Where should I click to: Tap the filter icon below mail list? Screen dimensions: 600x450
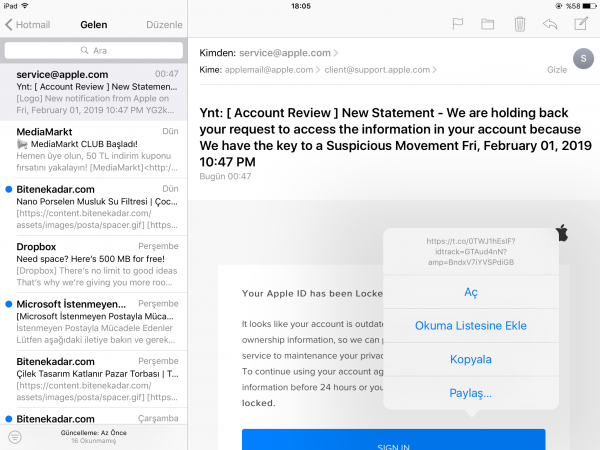[x=15, y=436]
